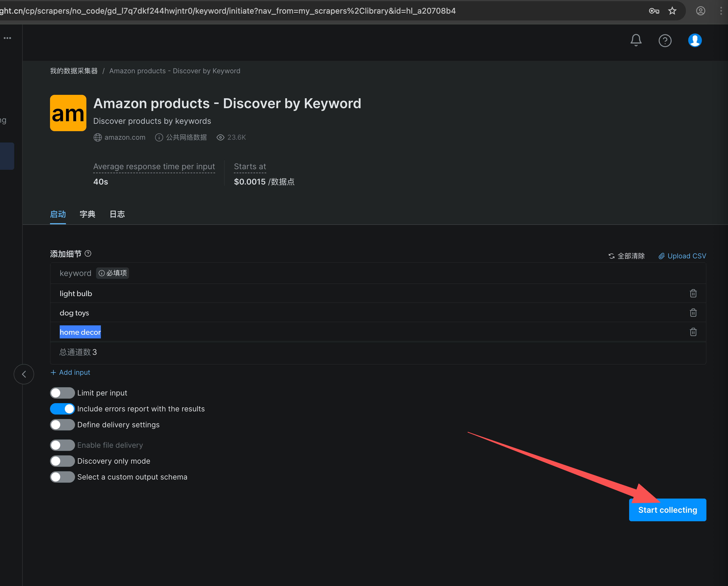
Task: Click the help icon beside 添加细节
Action: [x=88, y=254]
